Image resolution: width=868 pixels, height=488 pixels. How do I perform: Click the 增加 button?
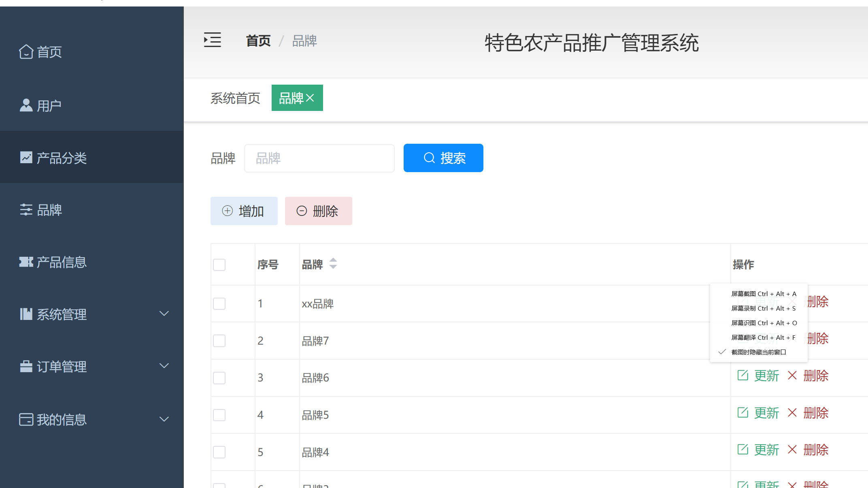click(x=244, y=211)
